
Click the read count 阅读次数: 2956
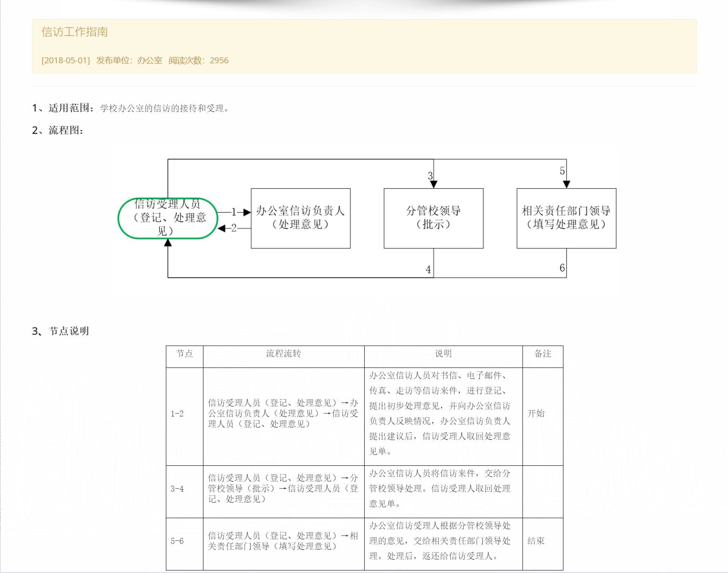[198, 60]
